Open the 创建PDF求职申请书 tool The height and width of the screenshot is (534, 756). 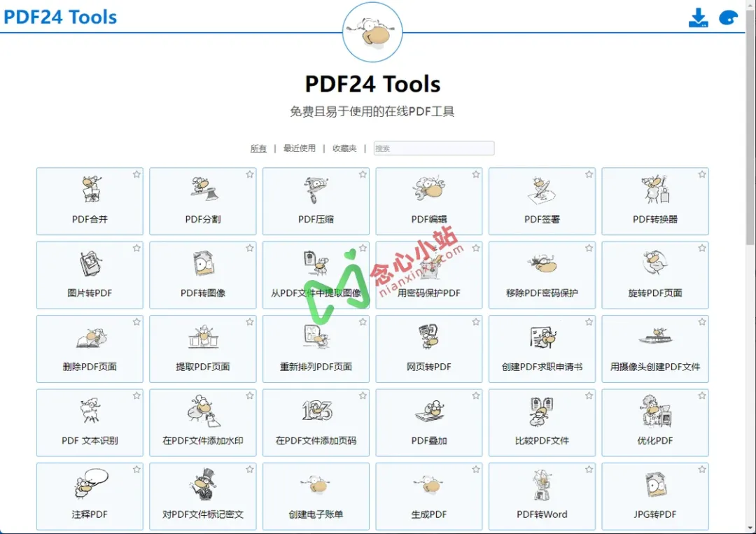(542, 349)
